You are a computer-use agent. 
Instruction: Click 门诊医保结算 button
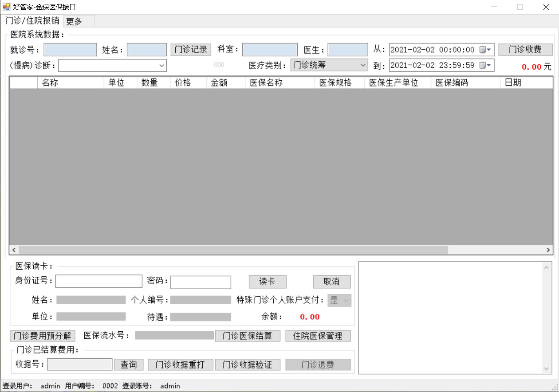248,336
